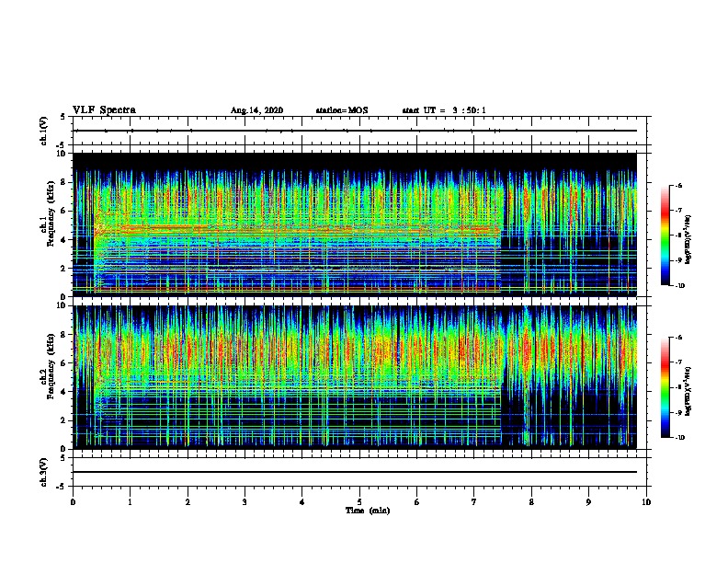Click time axis tick label "0"

point(73,502)
